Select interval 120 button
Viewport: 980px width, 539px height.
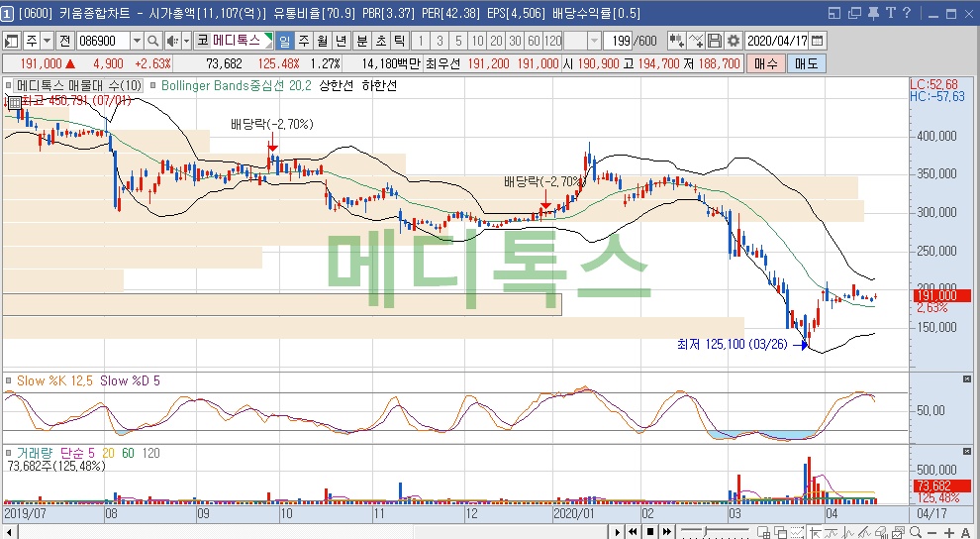(x=553, y=42)
